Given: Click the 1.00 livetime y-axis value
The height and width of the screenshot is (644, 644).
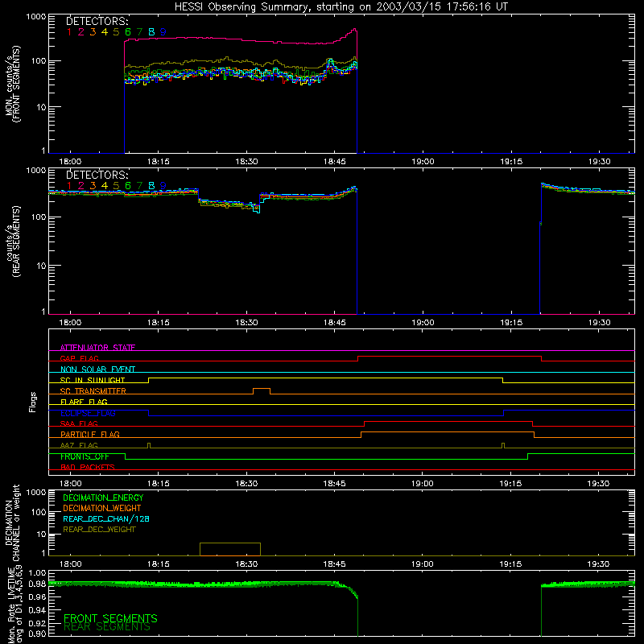Looking at the screenshot, I should [x=37, y=573].
